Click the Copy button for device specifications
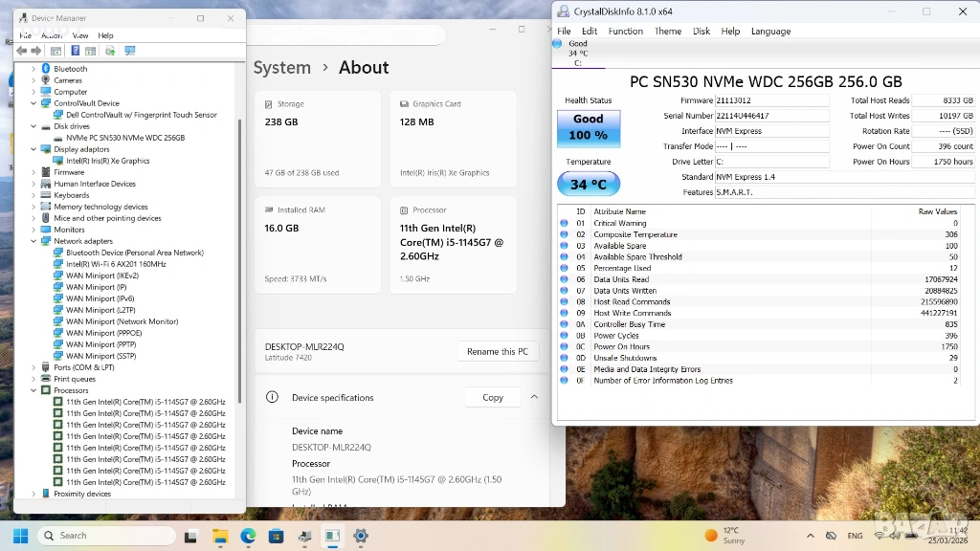 493,397
